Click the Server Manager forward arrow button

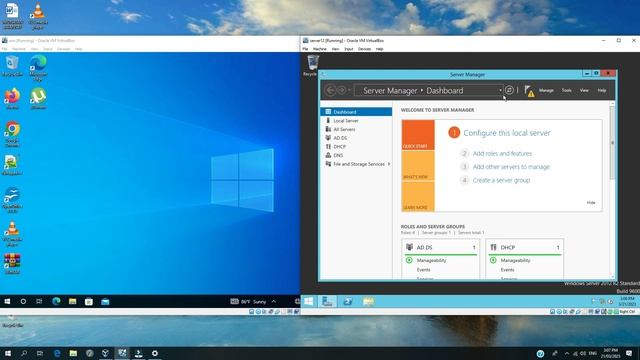pos(342,90)
